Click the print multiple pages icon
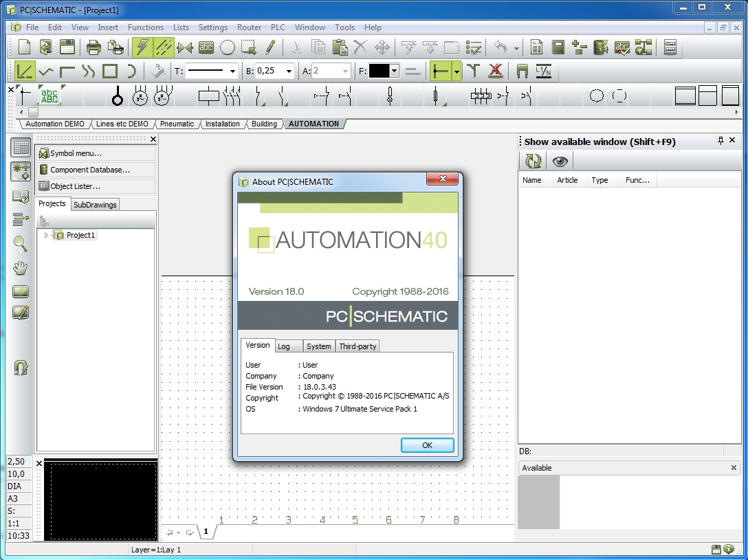Viewport: 748px width, 560px height. click(115, 47)
